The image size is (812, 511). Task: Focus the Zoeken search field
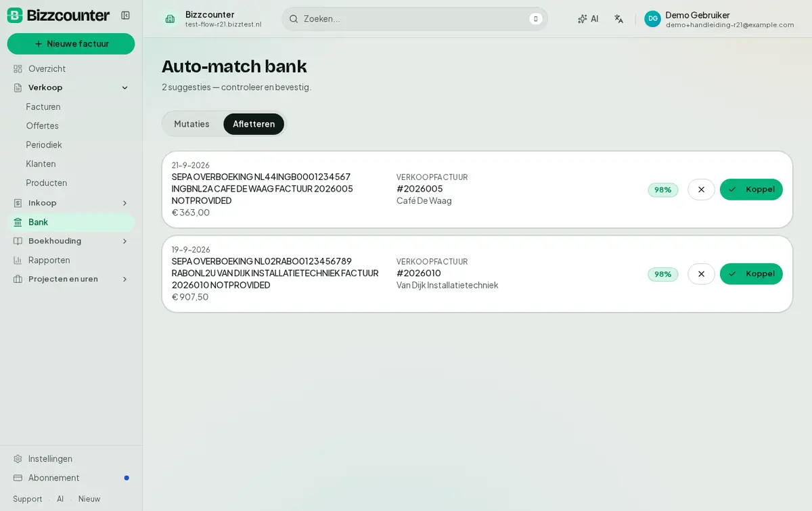[x=415, y=19]
